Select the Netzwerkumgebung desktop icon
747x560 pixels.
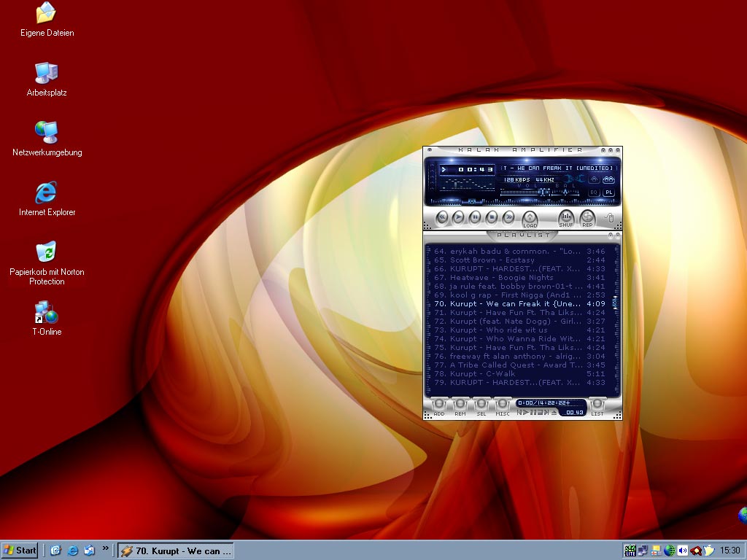[47, 139]
